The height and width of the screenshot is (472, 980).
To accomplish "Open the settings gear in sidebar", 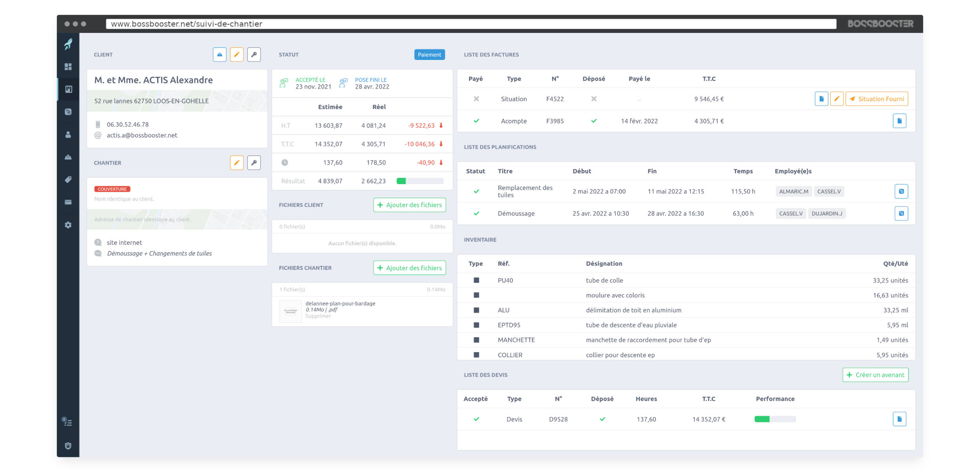I will [68, 225].
